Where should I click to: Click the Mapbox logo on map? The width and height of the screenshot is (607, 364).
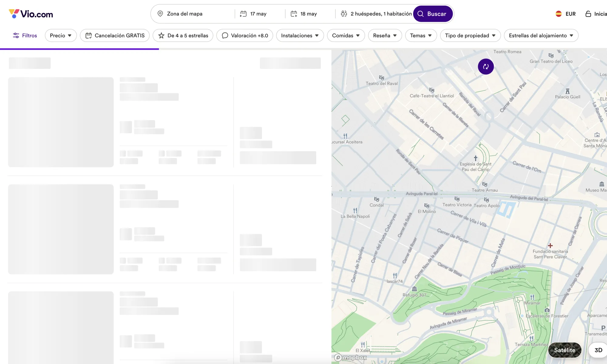coord(351,358)
